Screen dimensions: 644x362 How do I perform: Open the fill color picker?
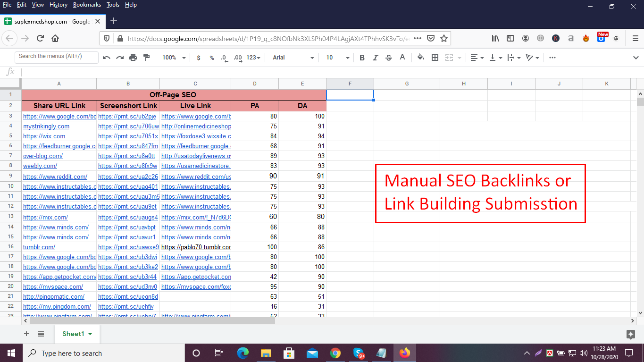point(420,57)
